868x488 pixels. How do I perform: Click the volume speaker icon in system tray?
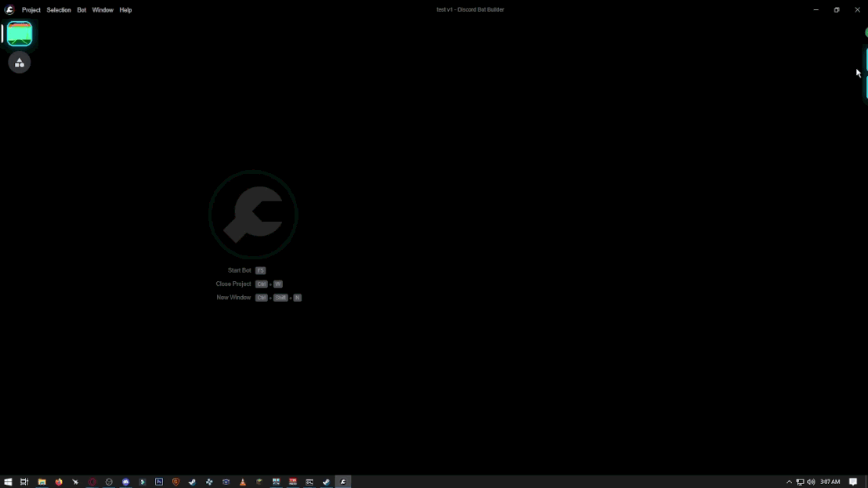coord(811,482)
